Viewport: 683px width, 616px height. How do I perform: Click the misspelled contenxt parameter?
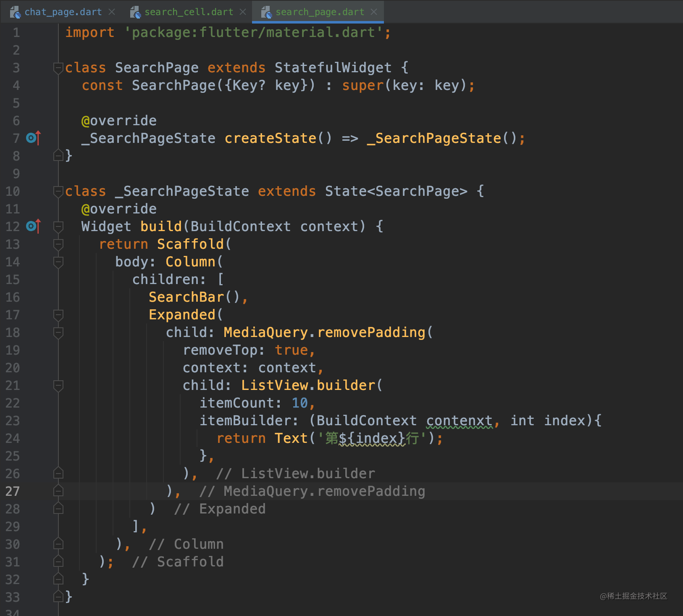(459, 421)
